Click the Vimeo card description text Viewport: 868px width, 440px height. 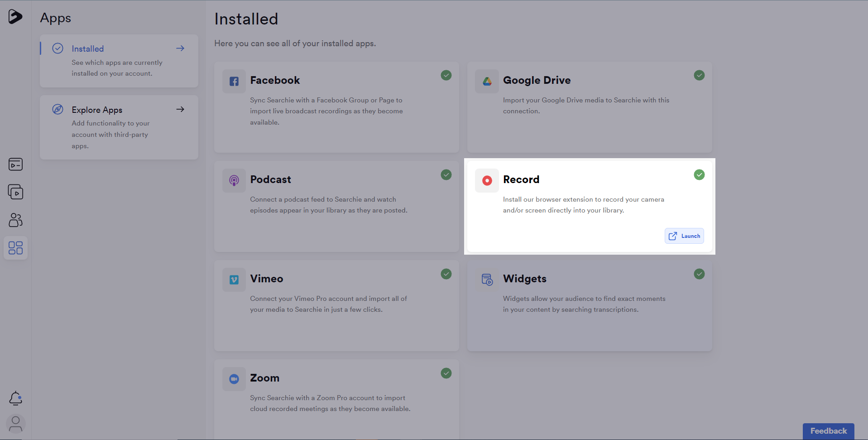(x=328, y=304)
